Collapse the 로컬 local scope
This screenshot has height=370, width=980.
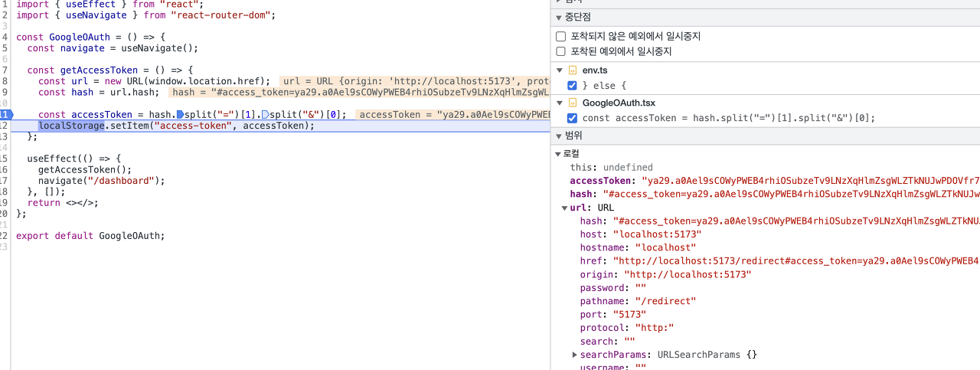pos(558,154)
